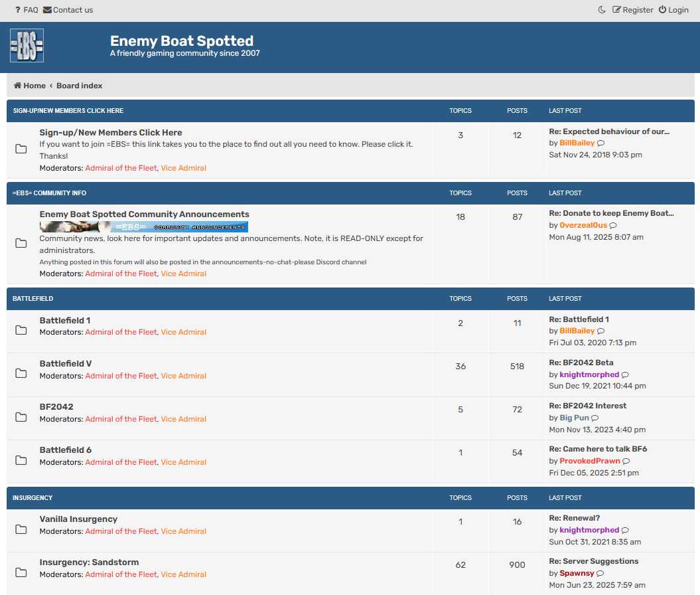Open the BF2042 forum
The width and height of the screenshot is (700, 595).
click(x=56, y=407)
